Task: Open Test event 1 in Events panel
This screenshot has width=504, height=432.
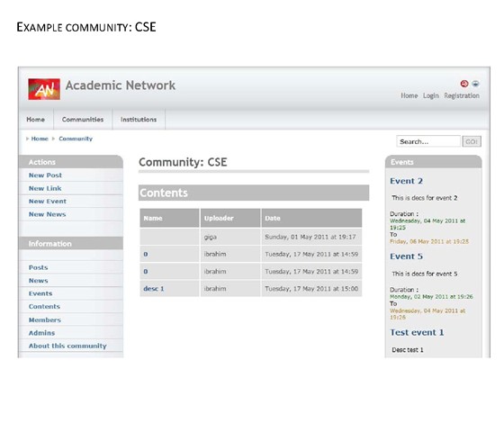Action: (x=417, y=332)
